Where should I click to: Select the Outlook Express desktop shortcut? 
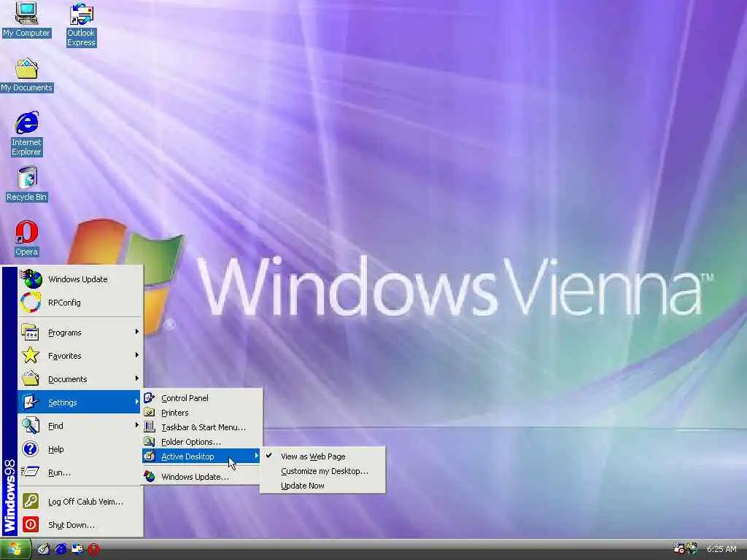tap(81, 25)
